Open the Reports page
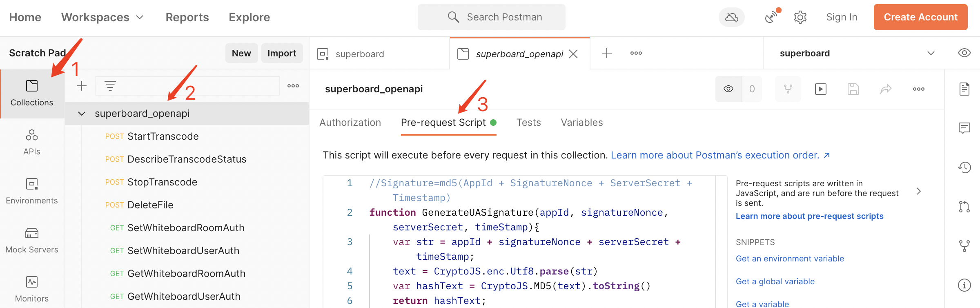 coord(187,17)
